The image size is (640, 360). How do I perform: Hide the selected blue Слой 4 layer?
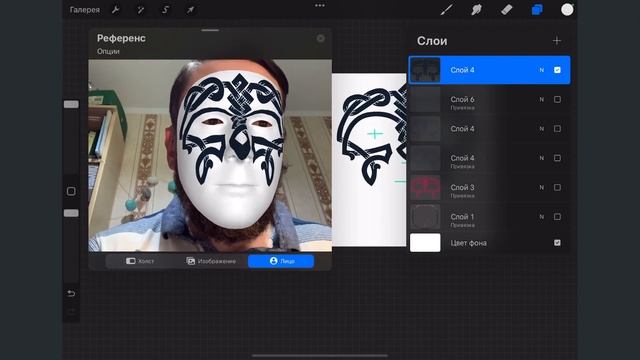557,70
